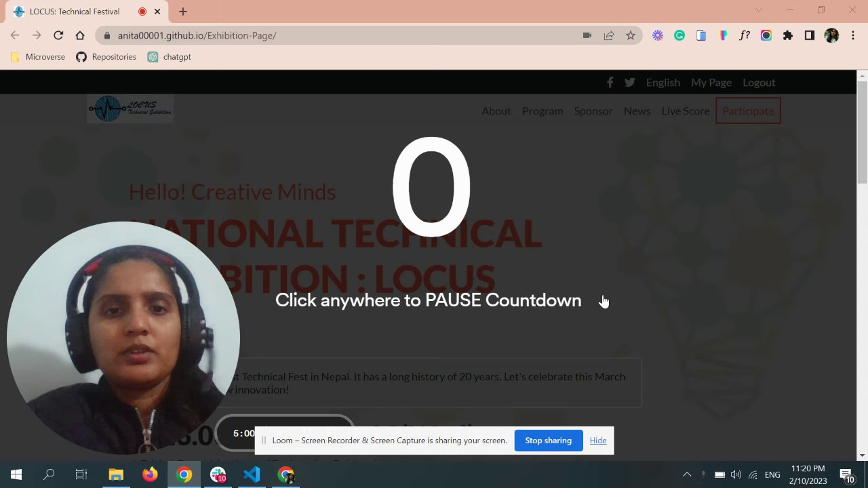Open the About nav item
This screenshot has width=868, height=488.
496,110
